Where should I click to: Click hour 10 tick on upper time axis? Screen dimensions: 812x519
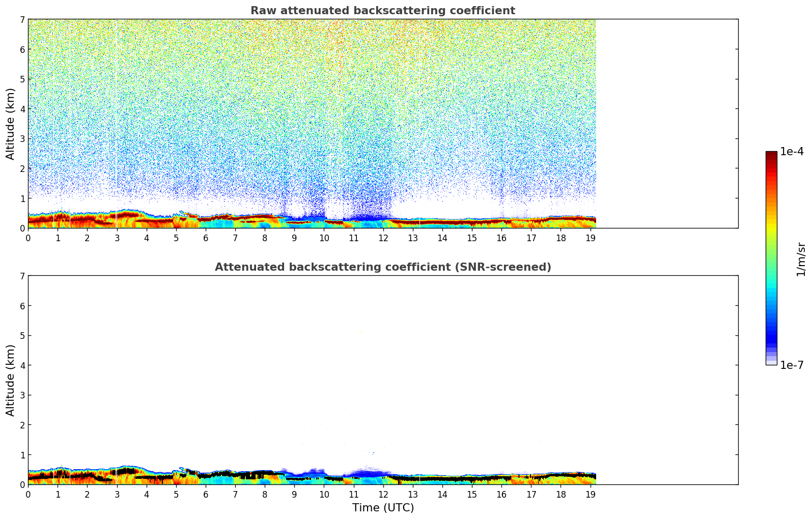(324, 238)
